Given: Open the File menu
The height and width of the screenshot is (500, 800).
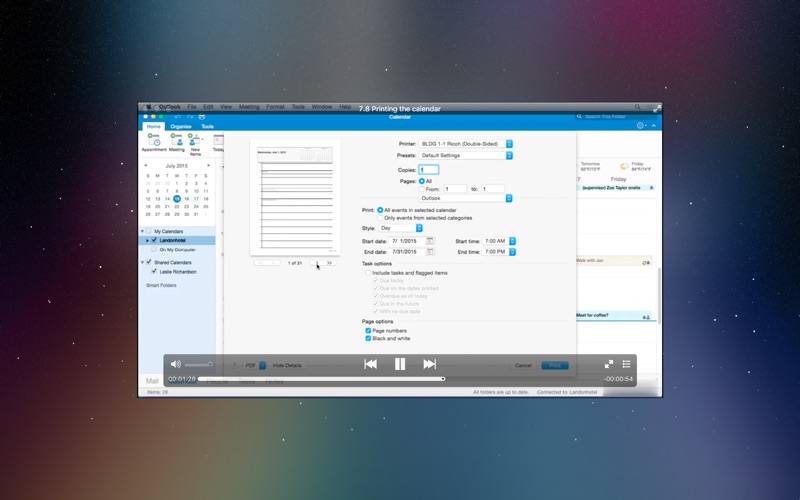Looking at the screenshot, I should [192, 107].
